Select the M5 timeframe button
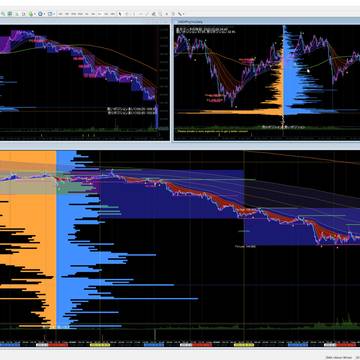The height and width of the screenshot is (360, 360). [67, 14]
